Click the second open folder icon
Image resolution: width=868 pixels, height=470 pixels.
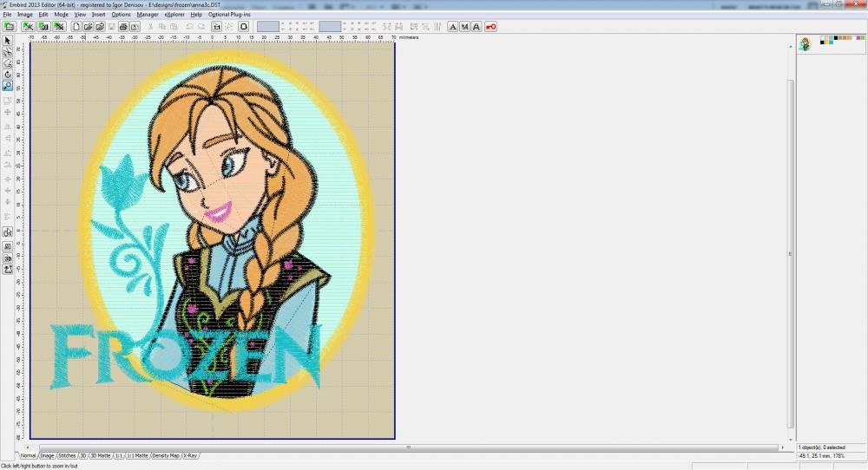coord(100,27)
